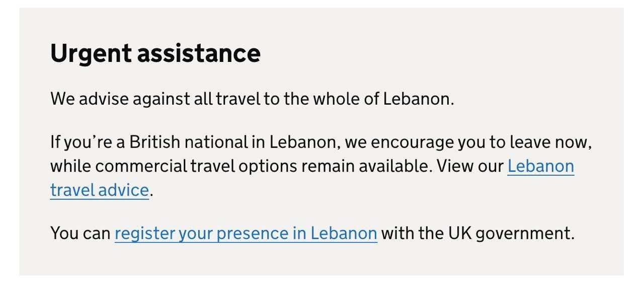Click the Urgent assistance heading
The image size is (644, 289).
click(155, 53)
